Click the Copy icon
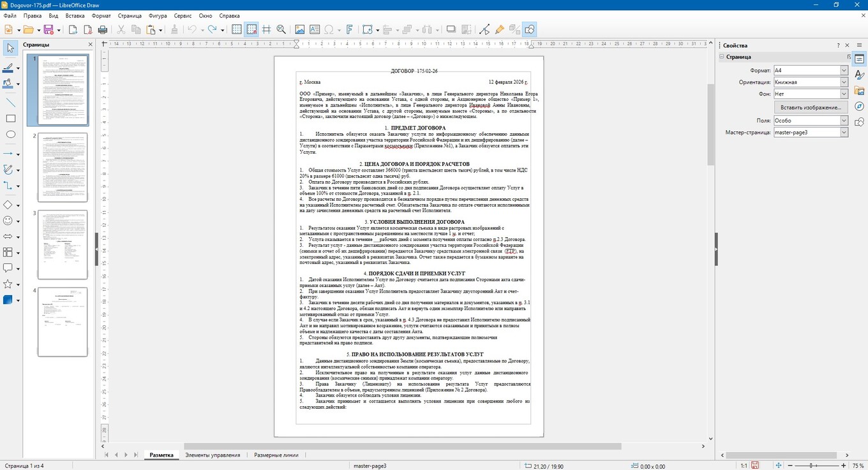This screenshot has height=470, width=868. [x=136, y=29]
